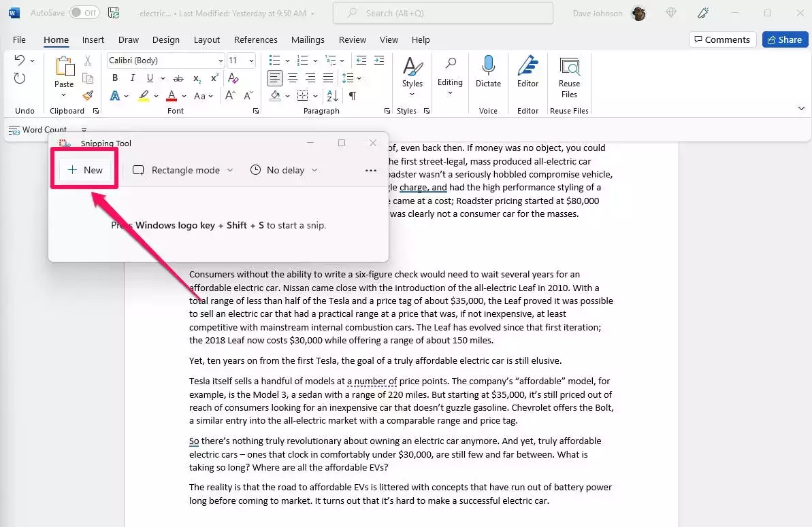The width and height of the screenshot is (812, 527).
Task: Open the font size 11 dropdown
Action: [251, 61]
